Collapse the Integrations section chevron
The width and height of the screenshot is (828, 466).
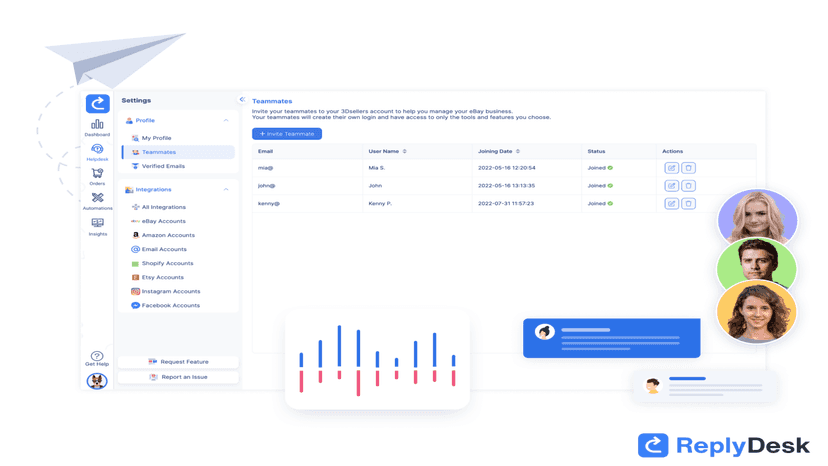226,190
